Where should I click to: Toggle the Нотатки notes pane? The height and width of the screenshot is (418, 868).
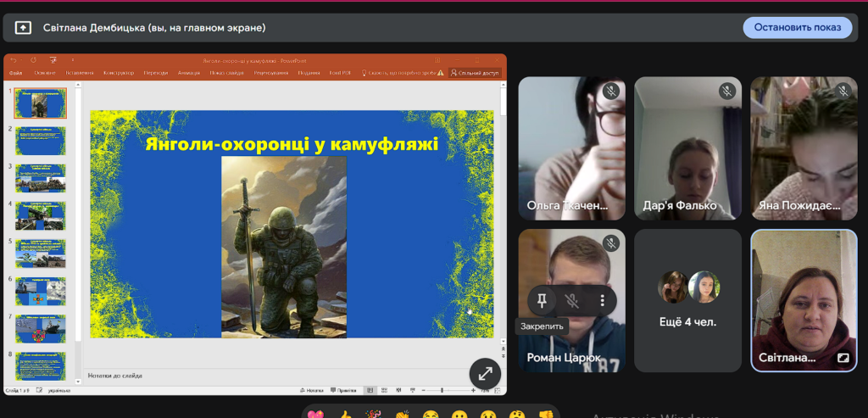(309, 390)
